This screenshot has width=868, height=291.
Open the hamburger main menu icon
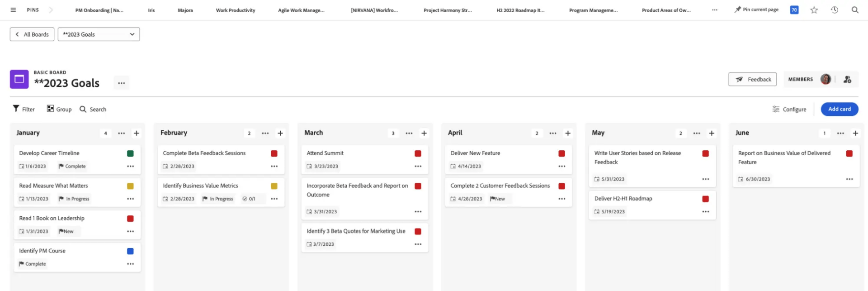pos(13,10)
